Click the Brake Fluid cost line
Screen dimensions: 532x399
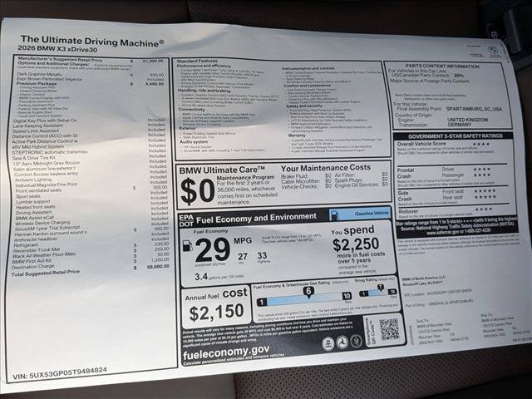coord(306,175)
